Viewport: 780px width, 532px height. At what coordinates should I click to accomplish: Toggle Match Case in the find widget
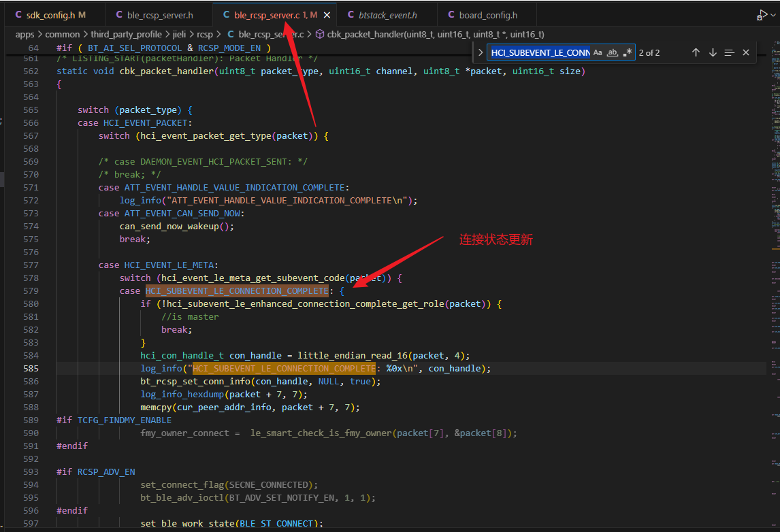(x=598, y=52)
